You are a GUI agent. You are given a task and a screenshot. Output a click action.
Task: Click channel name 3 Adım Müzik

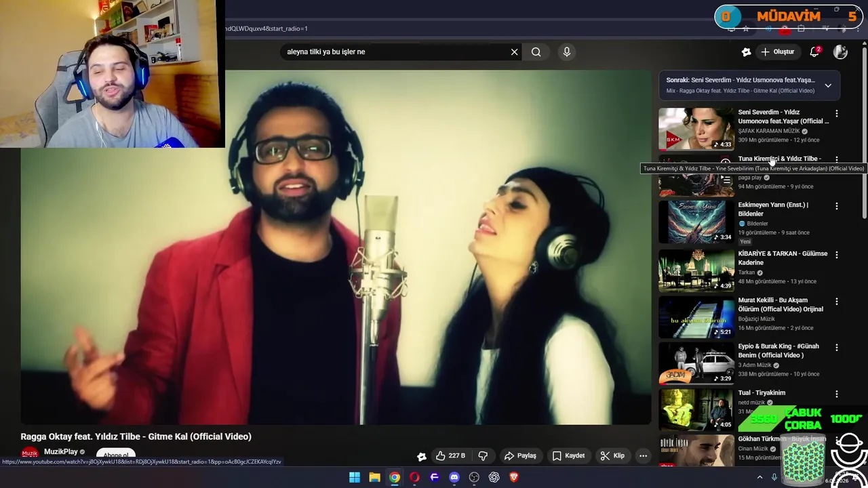[755, 365]
